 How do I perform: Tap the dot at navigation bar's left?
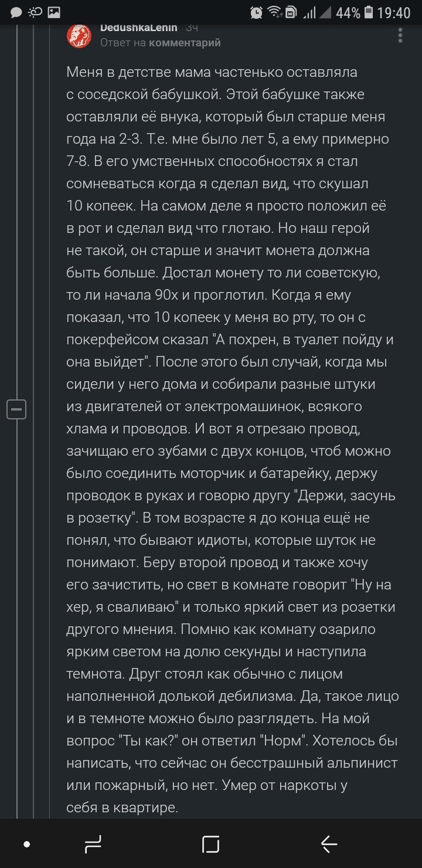[26, 844]
